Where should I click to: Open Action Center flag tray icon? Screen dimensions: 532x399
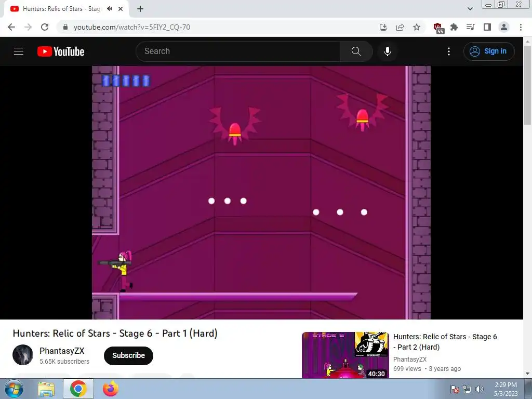pos(455,389)
